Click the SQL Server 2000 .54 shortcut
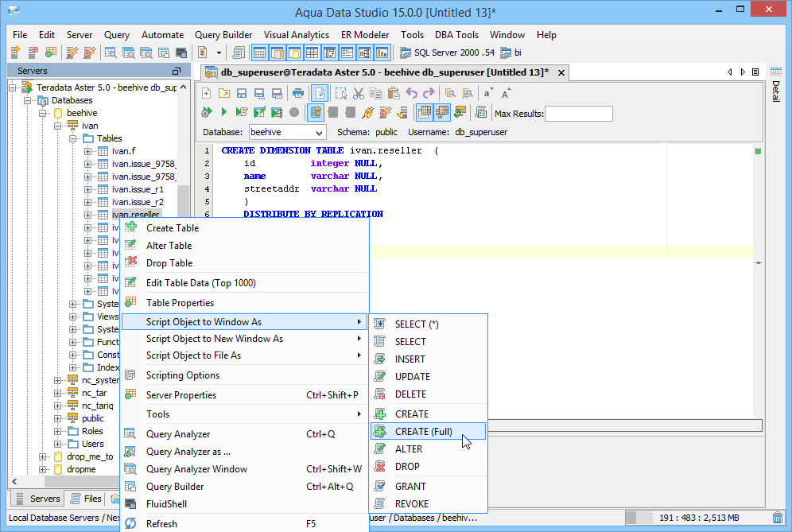Image resolution: width=792 pixels, height=532 pixels. (448, 52)
